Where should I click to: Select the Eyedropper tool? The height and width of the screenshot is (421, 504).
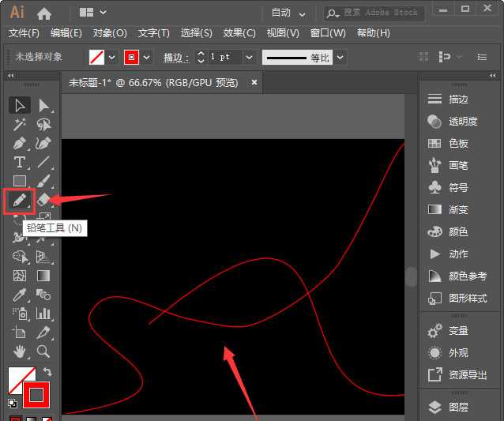(x=20, y=295)
